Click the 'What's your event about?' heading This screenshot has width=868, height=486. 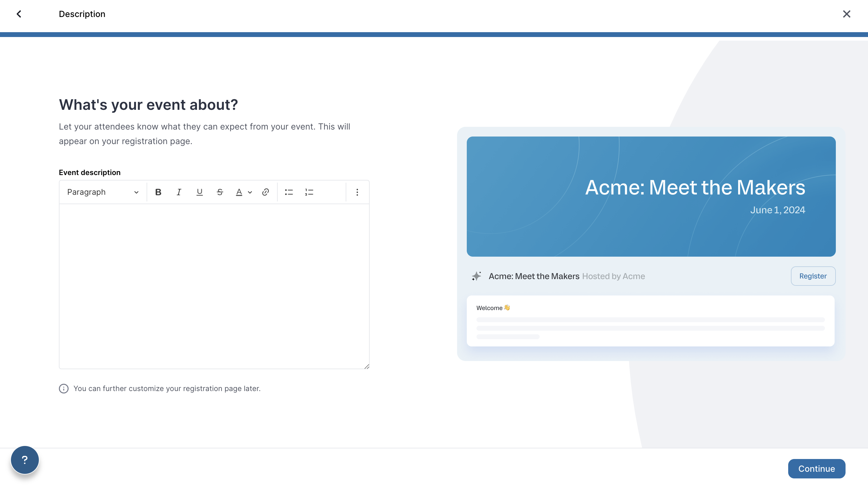point(148,105)
